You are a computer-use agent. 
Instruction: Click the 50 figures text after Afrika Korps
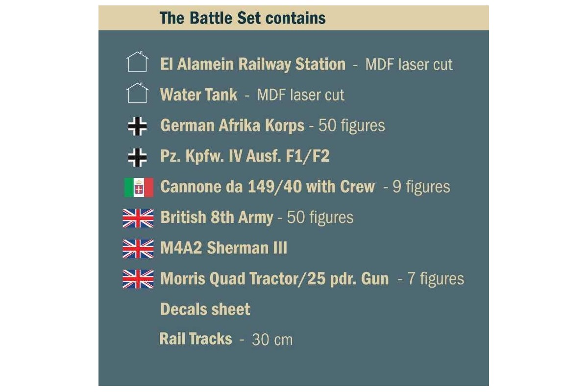(352, 126)
